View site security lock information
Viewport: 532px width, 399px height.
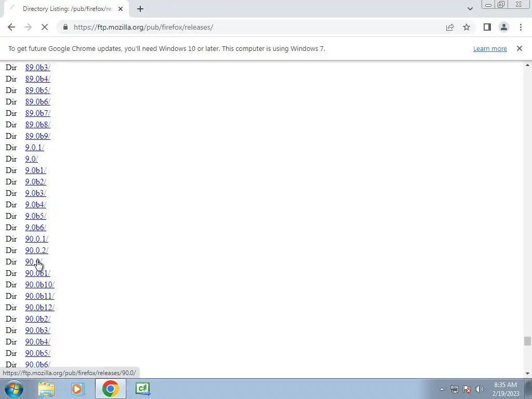click(x=65, y=27)
